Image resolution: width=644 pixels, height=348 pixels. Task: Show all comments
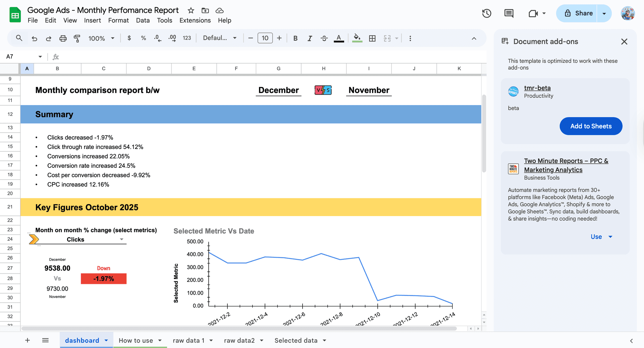tap(508, 13)
